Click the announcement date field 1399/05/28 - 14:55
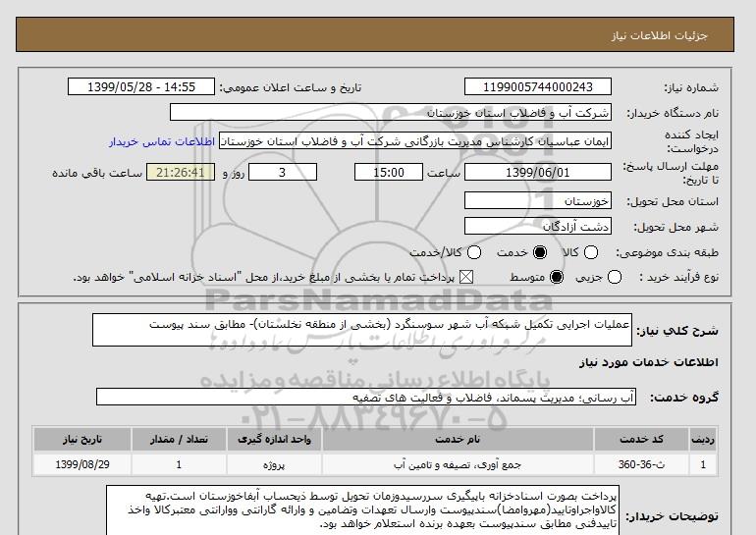 [x=141, y=86]
